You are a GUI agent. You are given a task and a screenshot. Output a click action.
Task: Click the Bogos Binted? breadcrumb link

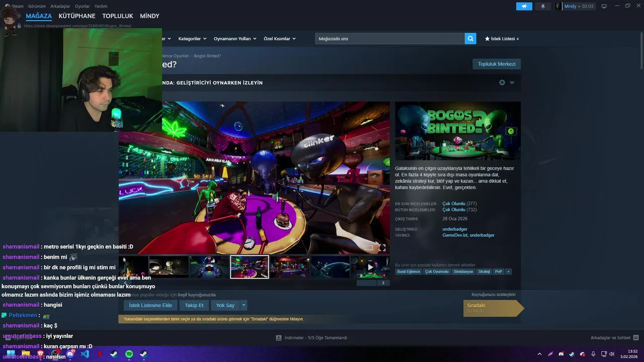[x=207, y=56]
